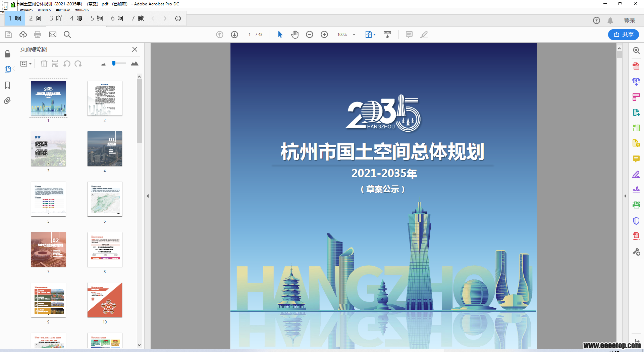Viewport: 644px width, 352px height.
Task: Collapse the left navigation pane arrow
Action: 148,196
